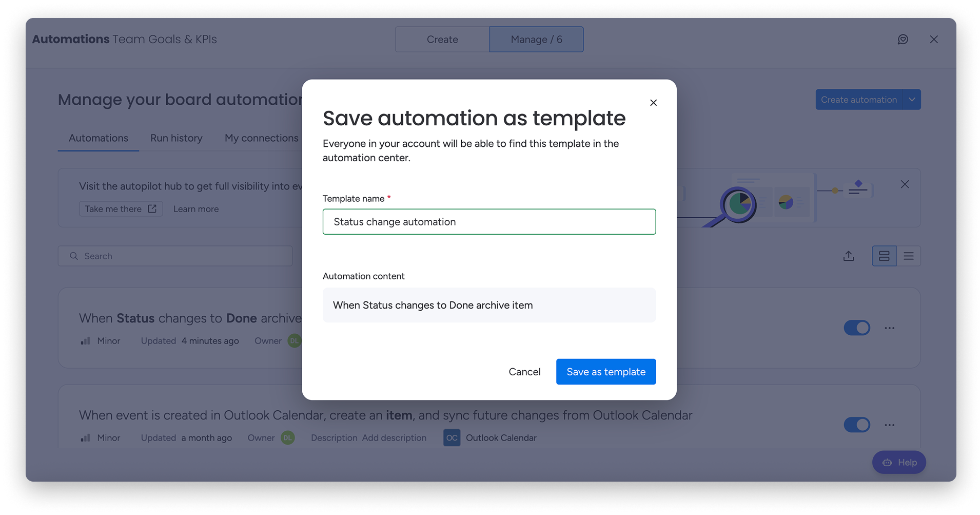Viewport: 980px width, 515px height.
Task: Open more options for Outlook Calendar automation
Action: (x=889, y=425)
